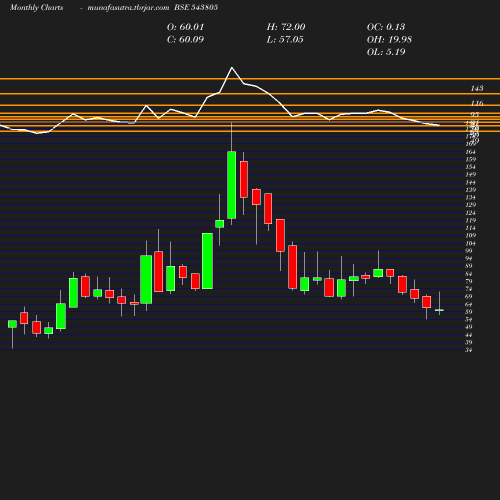Click the 119 price axis label
This screenshot has height=500, width=500.
(x=471, y=220)
